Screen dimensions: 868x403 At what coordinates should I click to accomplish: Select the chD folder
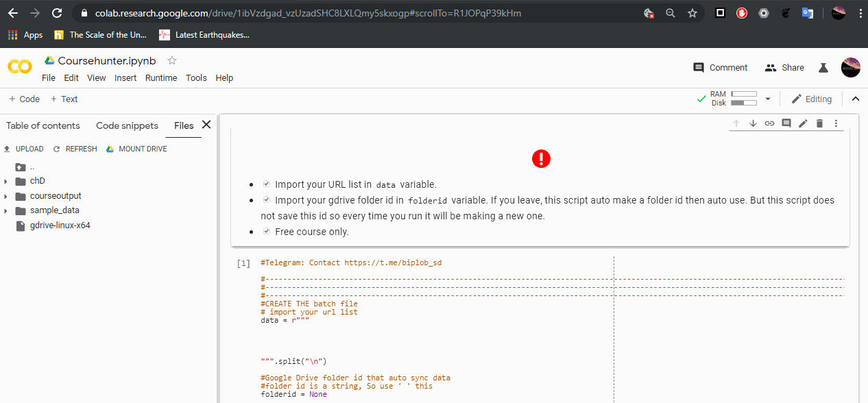click(x=38, y=181)
